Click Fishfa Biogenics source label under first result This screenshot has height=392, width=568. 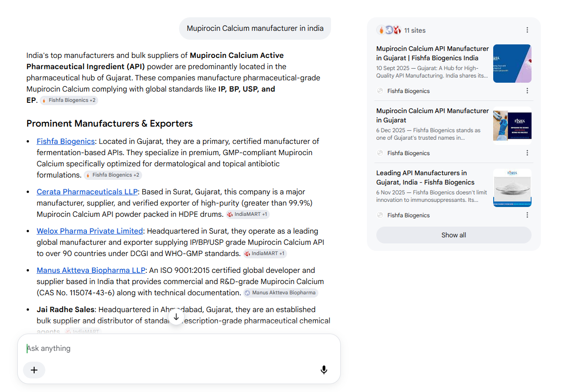click(x=408, y=91)
